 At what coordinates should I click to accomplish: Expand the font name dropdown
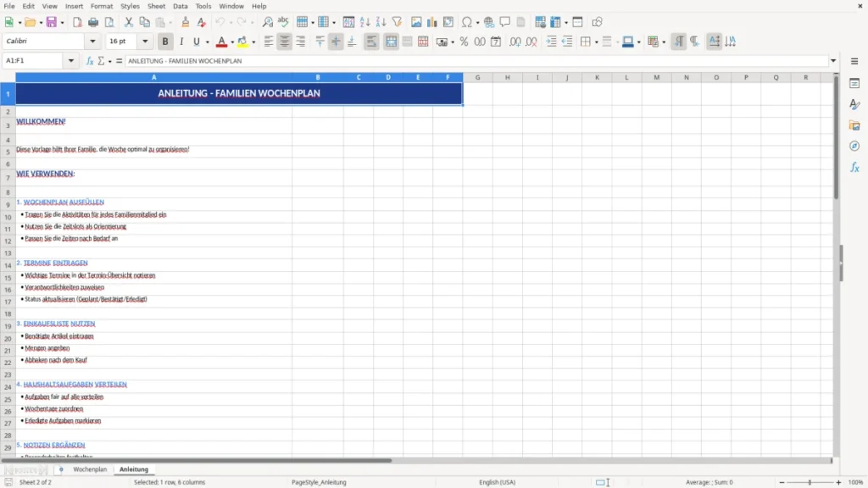(92, 41)
